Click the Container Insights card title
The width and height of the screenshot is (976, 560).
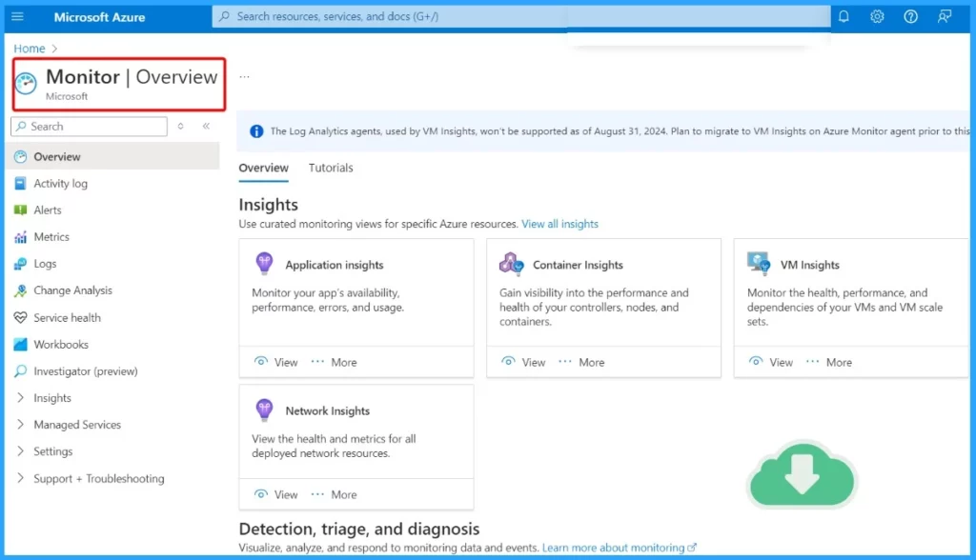(x=578, y=265)
